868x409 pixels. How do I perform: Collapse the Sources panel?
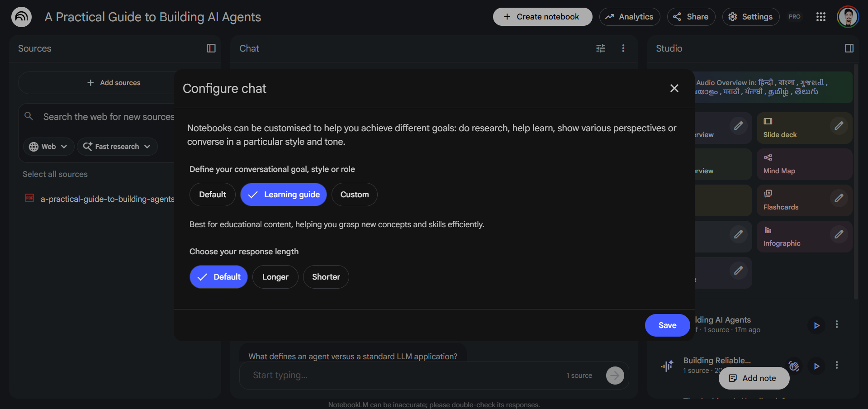pyautogui.click(x=211, y=48)
